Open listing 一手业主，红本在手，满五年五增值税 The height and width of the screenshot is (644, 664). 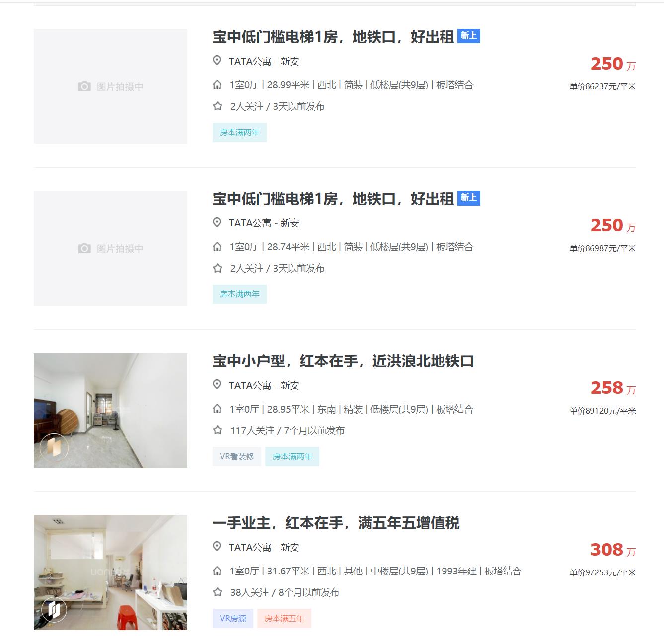point(336,523)
